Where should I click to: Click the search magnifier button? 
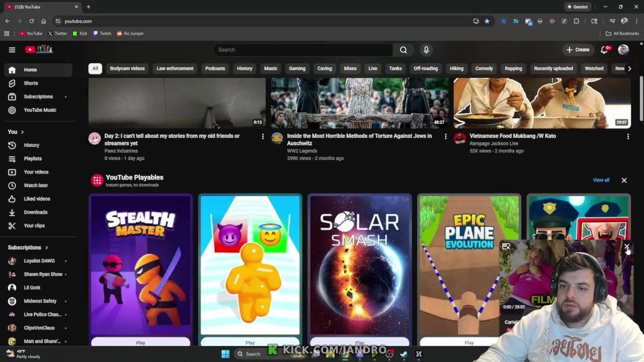click(404, 50)
